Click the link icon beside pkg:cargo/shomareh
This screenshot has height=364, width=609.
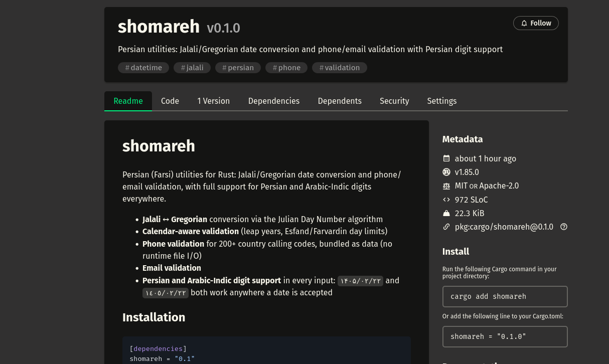(x=446, y=227)
